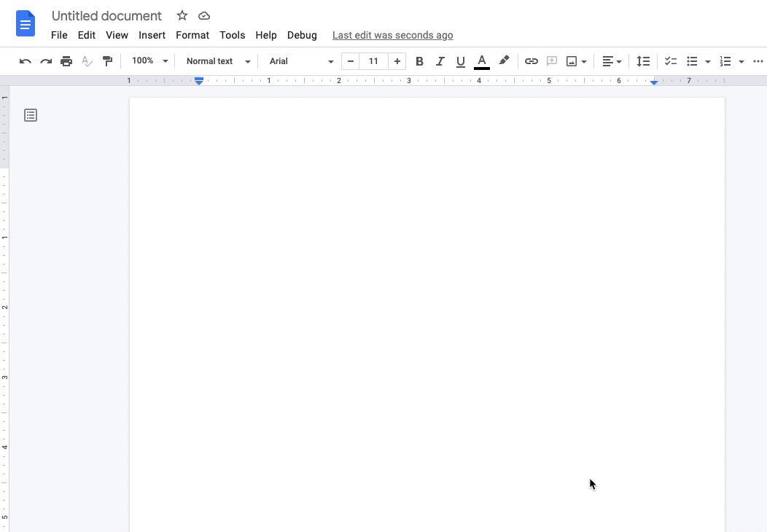
Task: Click the Spelling and grammar check icon
Action: pyautogui.click(x=87, y=61)
